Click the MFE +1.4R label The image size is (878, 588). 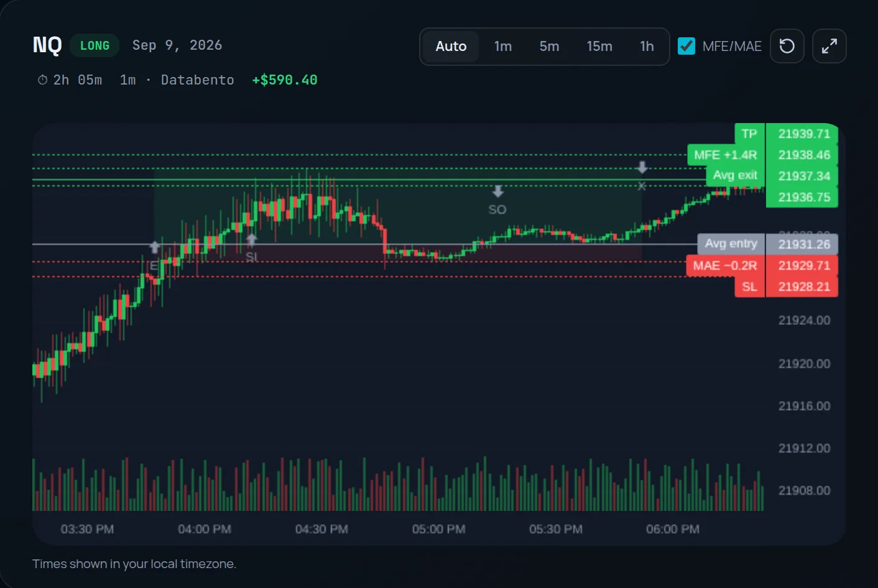point(726,155)
